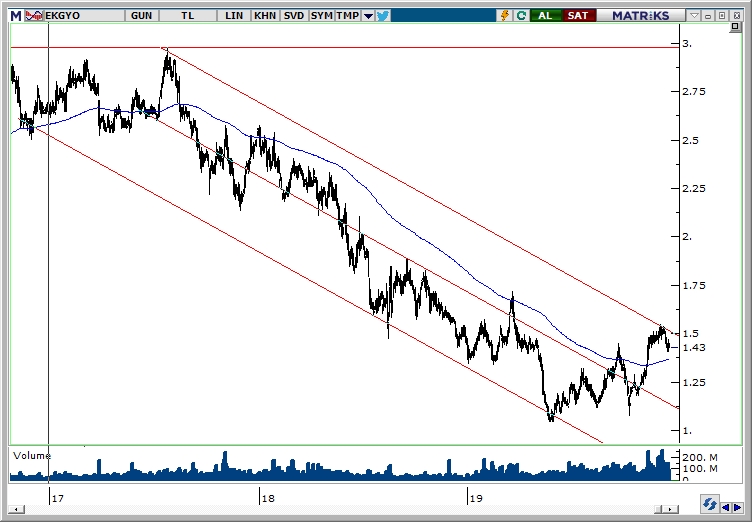Click the 1.75 price axis label
The width and height of the screenshot is (752, 522).
tap(694, 285)
